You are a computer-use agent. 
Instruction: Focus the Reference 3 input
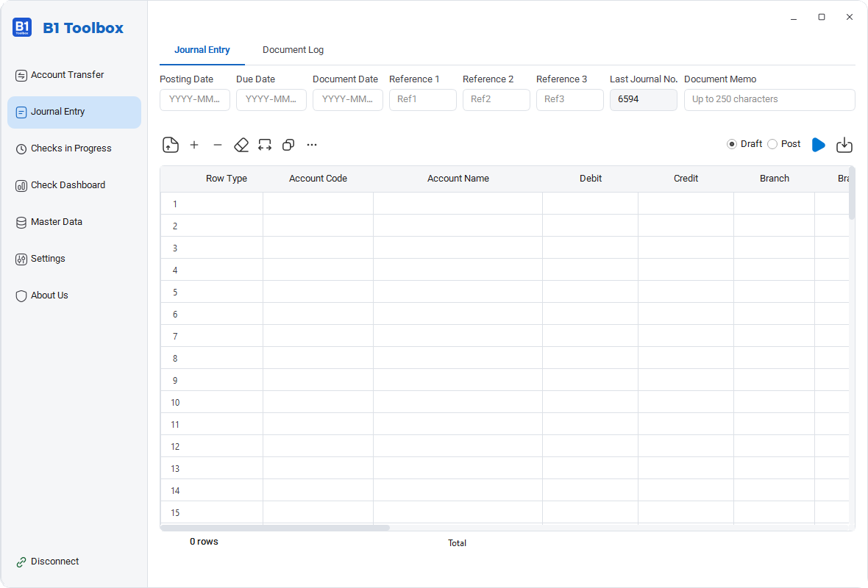569,99
